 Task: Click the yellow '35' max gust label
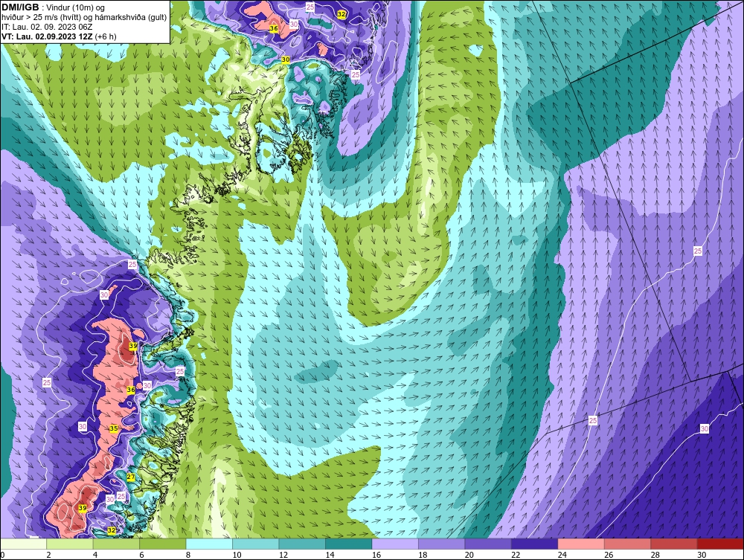(x=113, y=428)
